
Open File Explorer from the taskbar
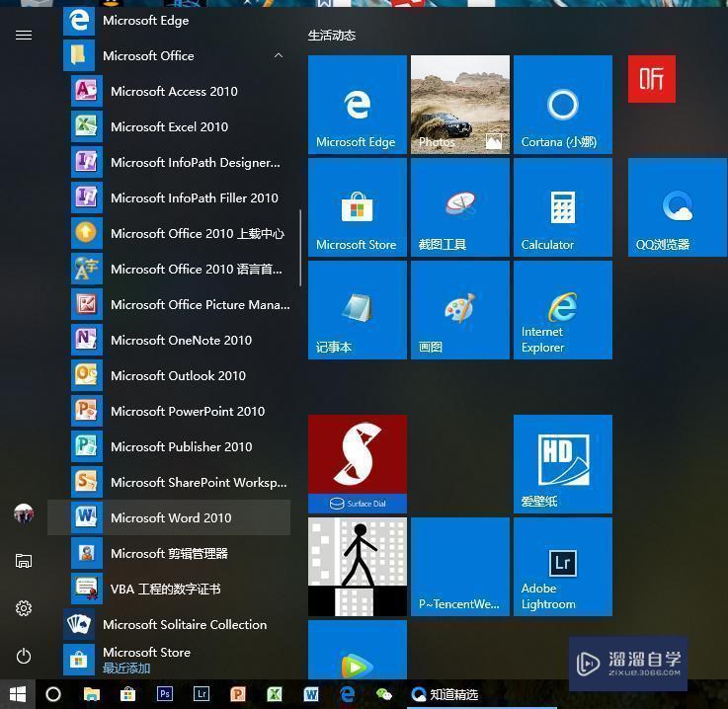[92, 694]
